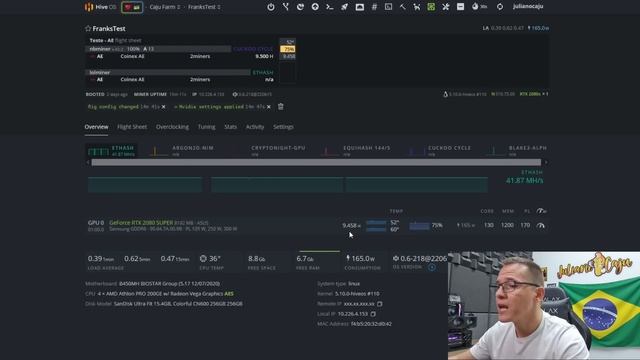The image size is (640, 360).
Task: Click the 8.8 Gb free space value
Action: click(257, 258)
